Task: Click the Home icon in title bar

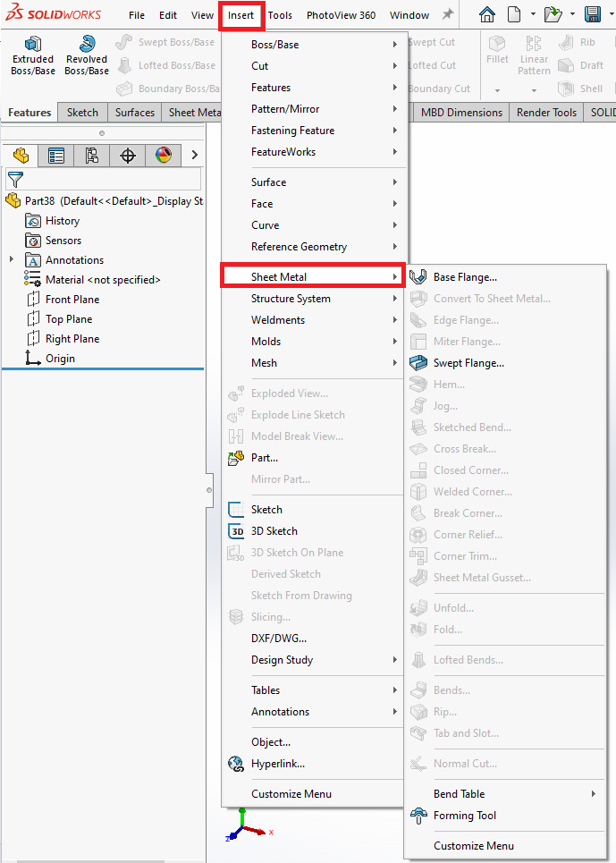Action: coord(486,14)
